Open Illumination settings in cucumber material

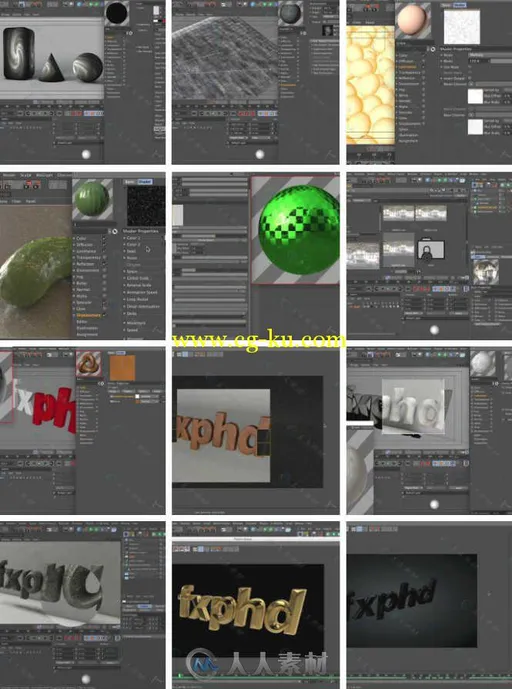point(87,328)
